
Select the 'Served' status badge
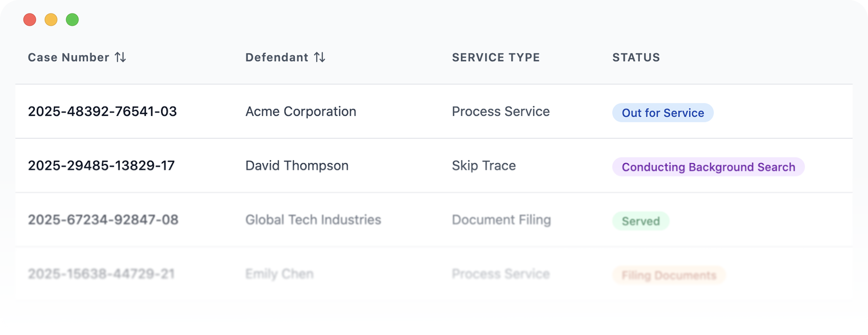pyautogui.click(x=640, y=221)
